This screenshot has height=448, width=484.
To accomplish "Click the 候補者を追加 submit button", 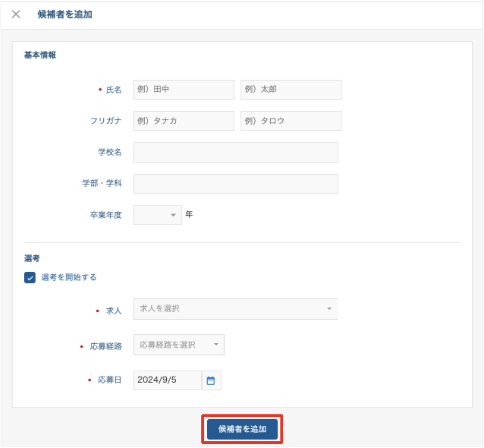I will click(242, 429).
